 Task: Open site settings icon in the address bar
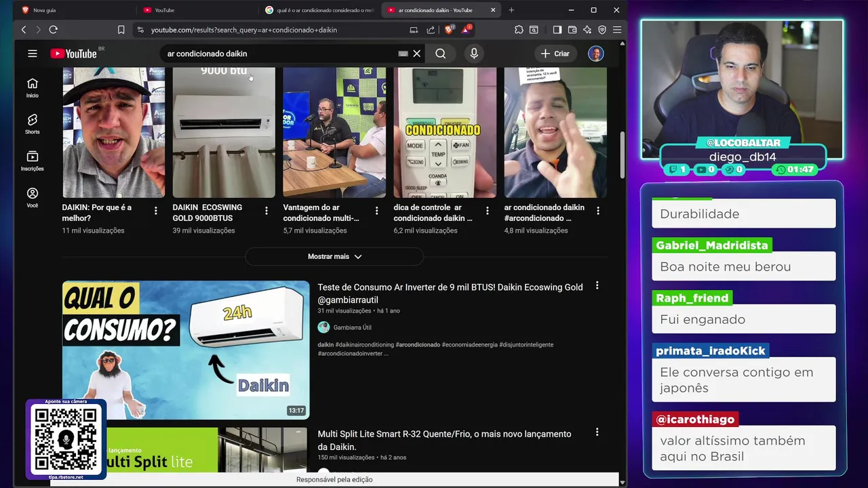(140, 30)
